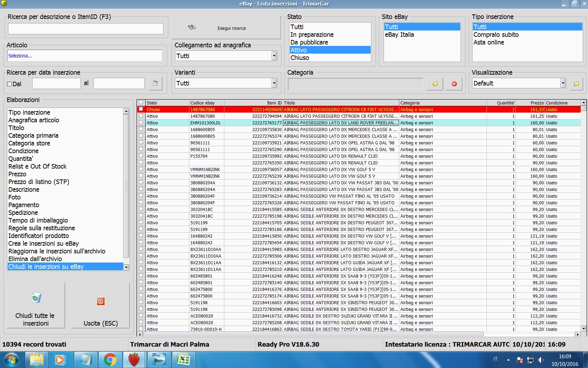Image resolution: width=588 pixels, height=368 pixels.
Task: Sort table by Codice ebay column header
Action: pos(206,103)
